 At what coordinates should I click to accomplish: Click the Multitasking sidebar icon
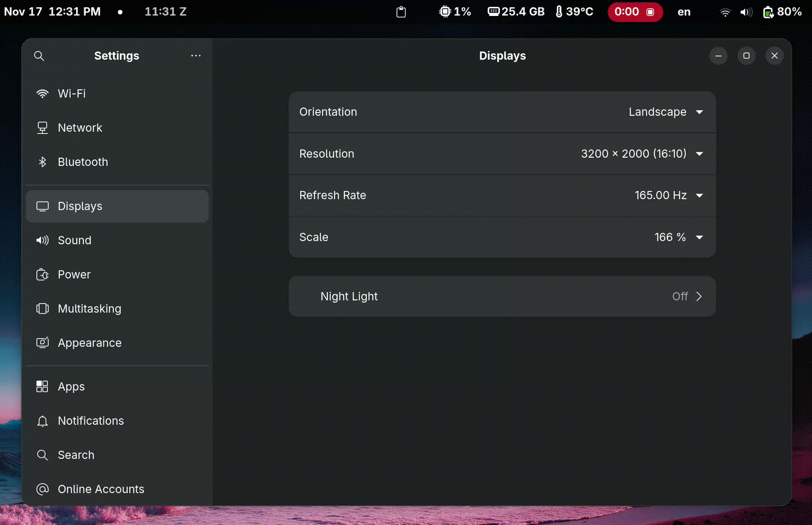[x=42, y=309]
